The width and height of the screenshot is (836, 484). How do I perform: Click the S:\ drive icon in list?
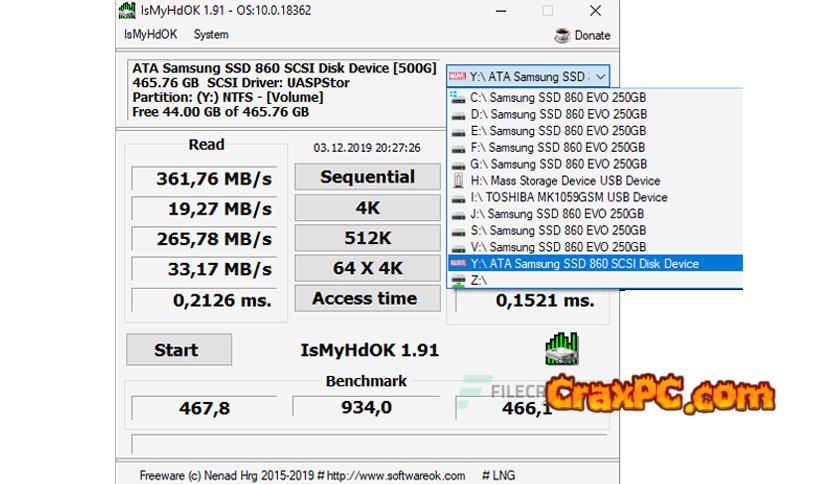(458, 232)
